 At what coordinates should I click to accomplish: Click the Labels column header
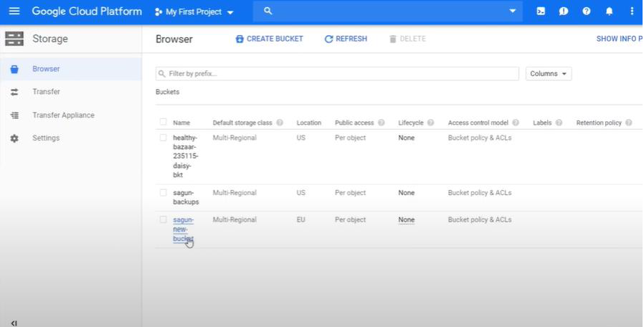[542, 123]
